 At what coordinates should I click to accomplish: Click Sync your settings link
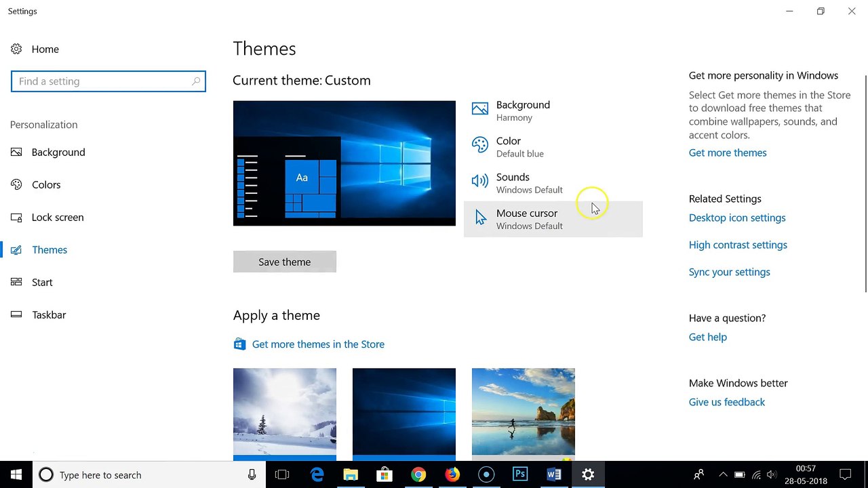(730, 272)
